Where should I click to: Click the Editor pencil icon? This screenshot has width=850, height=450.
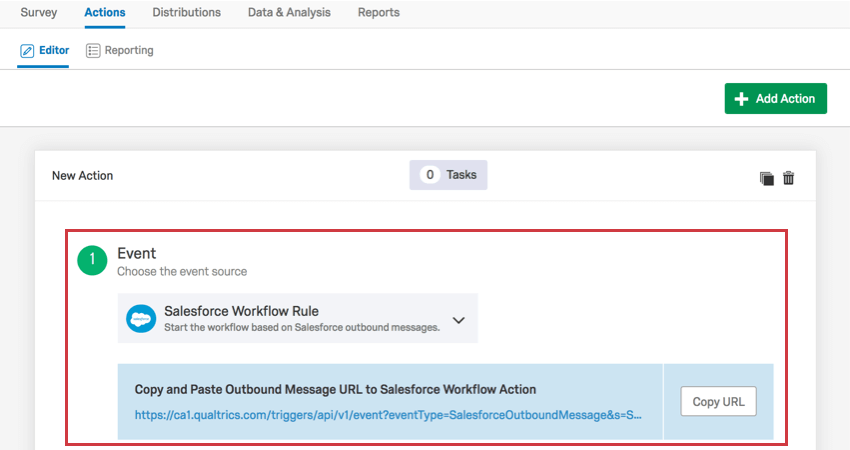(27, 51)
